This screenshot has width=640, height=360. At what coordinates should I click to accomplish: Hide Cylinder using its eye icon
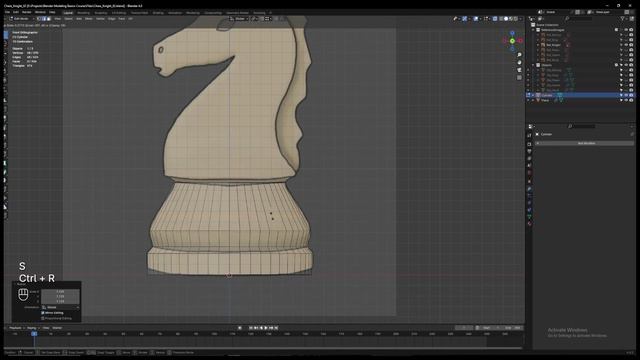click(626, 95)
